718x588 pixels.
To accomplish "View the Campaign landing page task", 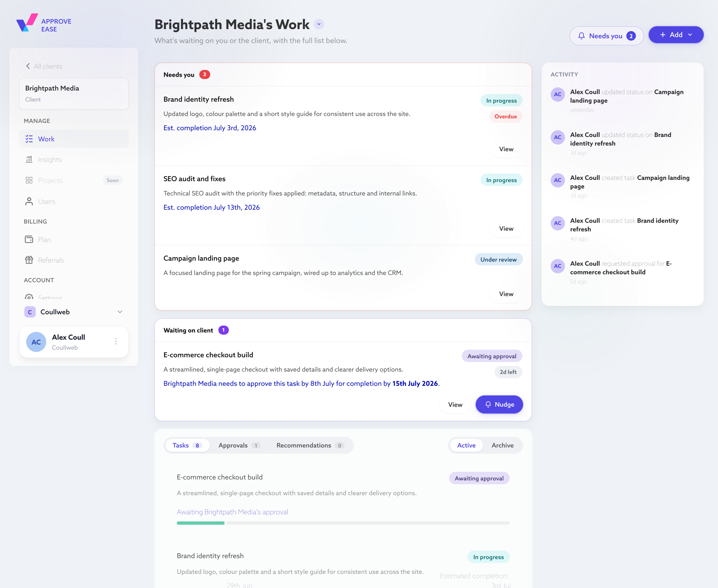I will click(x=506, y=294).
